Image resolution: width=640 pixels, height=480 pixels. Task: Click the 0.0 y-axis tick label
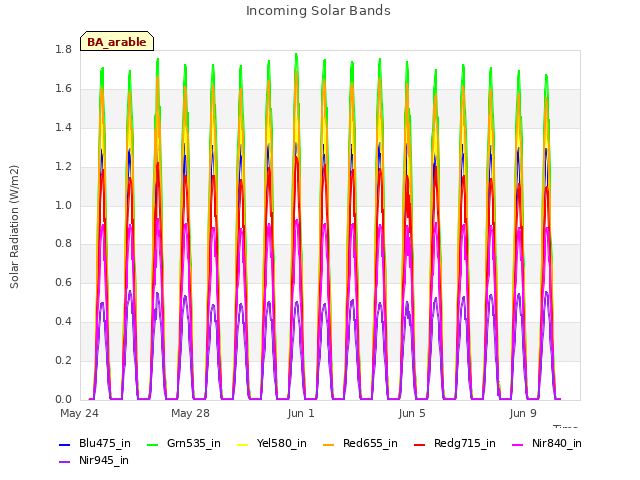coord(63,399)
